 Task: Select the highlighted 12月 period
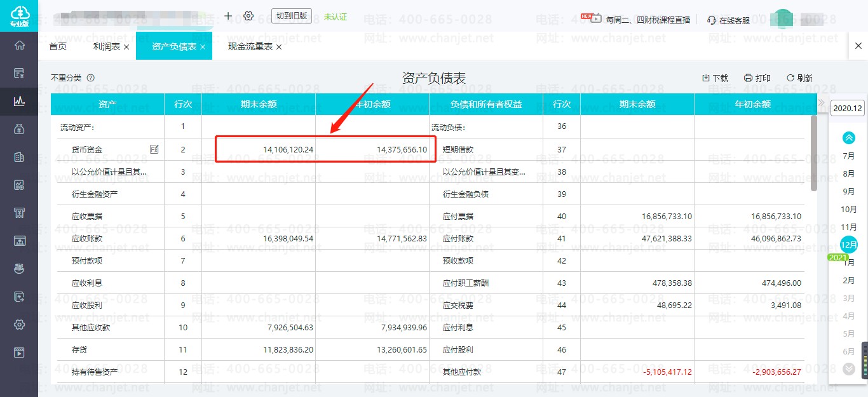(849, 244)
